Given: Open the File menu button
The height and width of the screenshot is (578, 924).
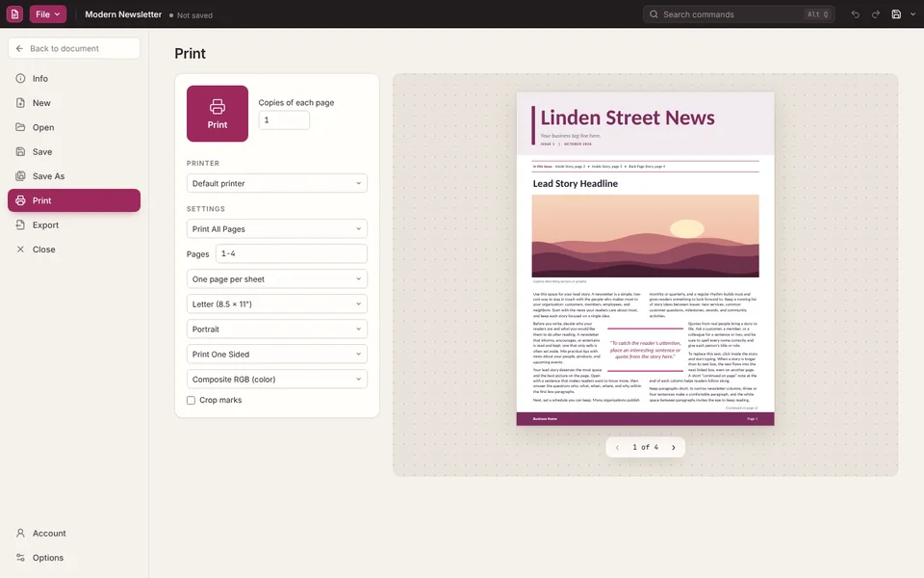Looking at the screenshot, I should pyautogui.click(x=48, y=14).
